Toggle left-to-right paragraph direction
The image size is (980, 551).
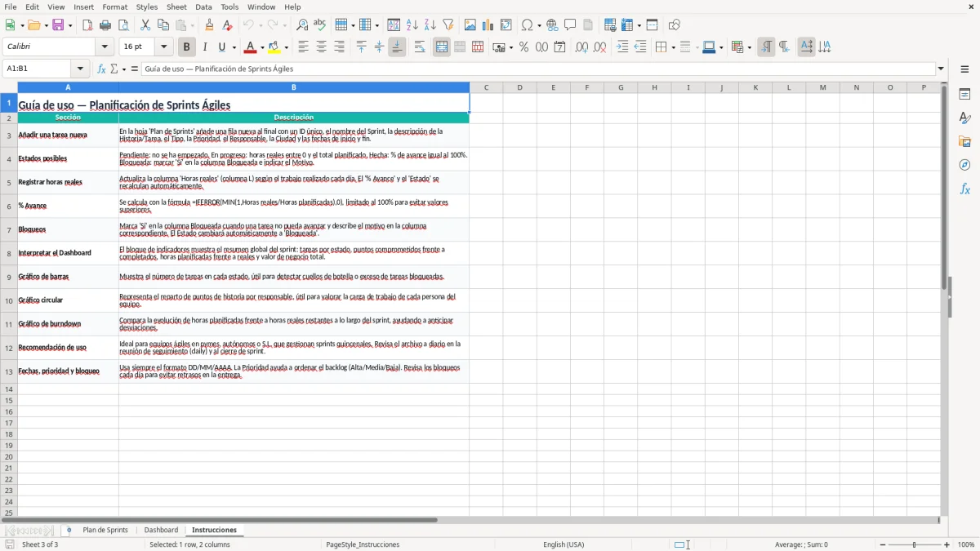pos(766,47)
